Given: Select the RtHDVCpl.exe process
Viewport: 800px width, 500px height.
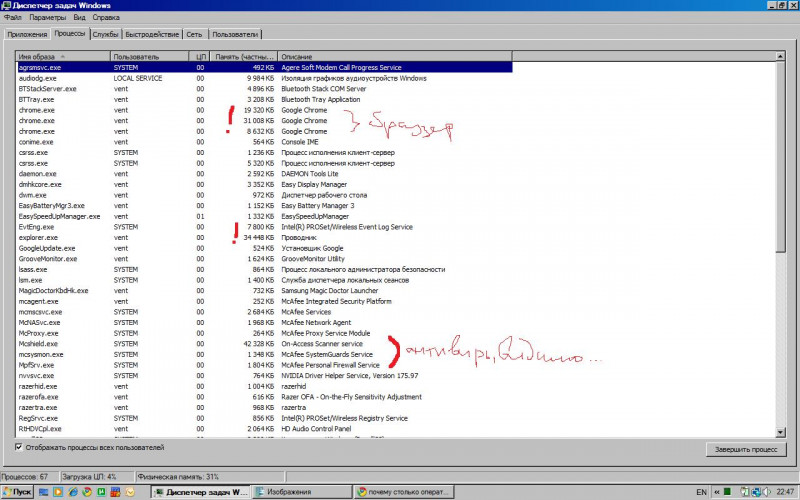Looking at the screenshot, I should point(264,429).
